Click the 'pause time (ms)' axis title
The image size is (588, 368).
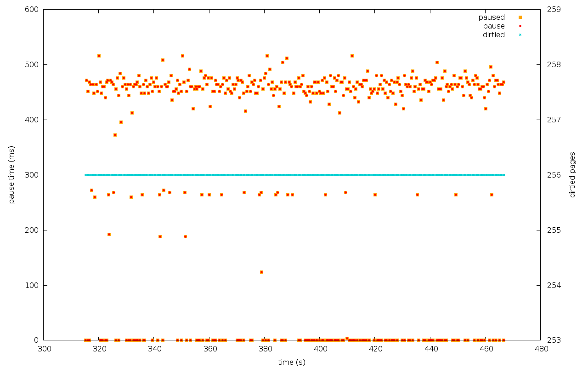point(12,175)
